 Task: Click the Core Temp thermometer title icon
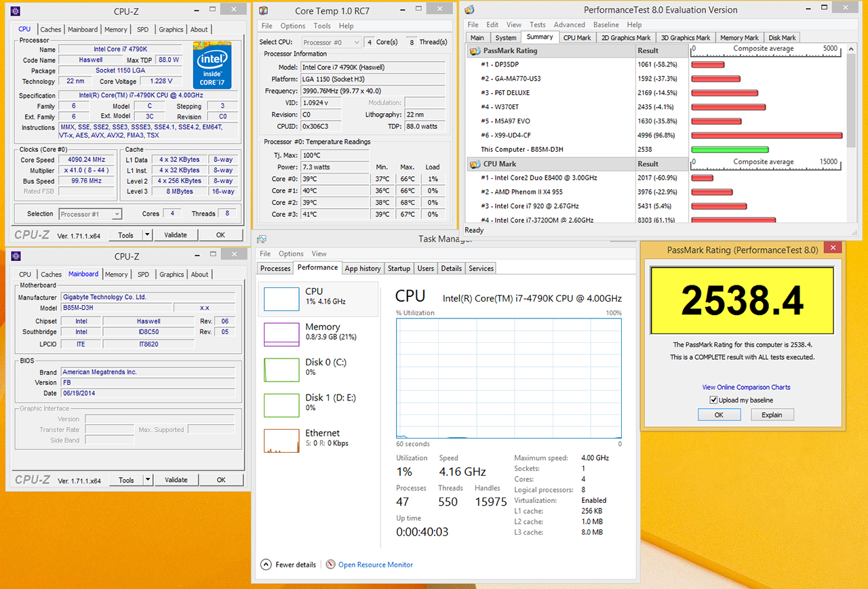tap(263, 10)
